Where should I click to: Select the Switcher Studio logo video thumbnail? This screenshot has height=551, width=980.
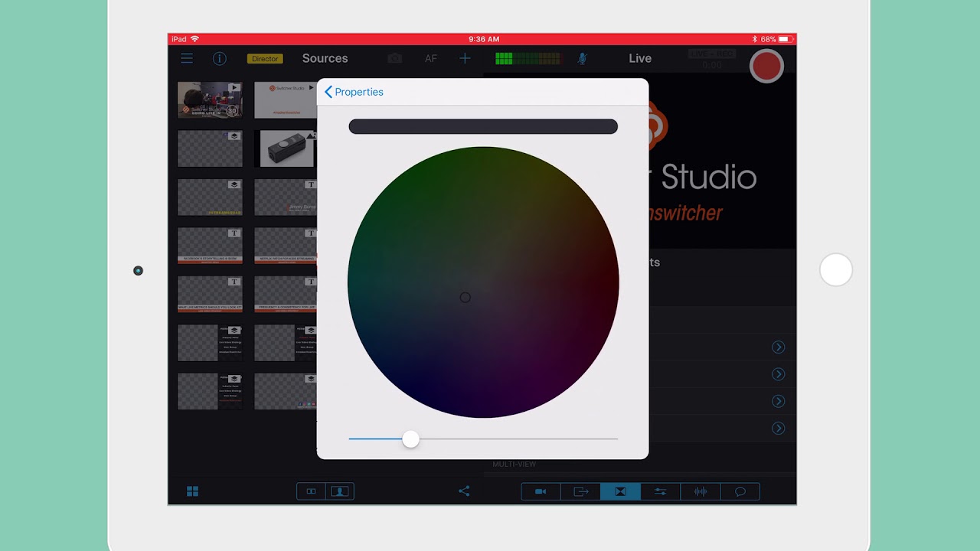[x=286, y=99]
